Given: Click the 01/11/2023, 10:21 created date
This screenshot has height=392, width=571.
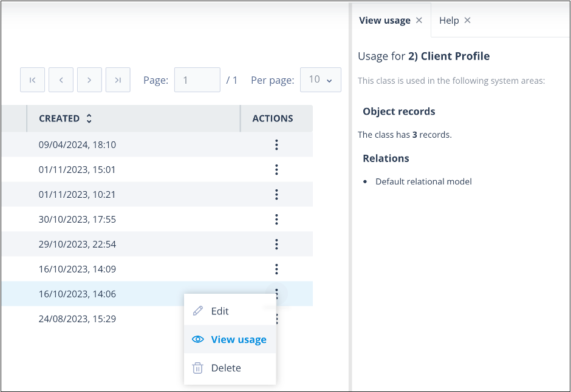Looking at the screenshot, I should [77, 195].
